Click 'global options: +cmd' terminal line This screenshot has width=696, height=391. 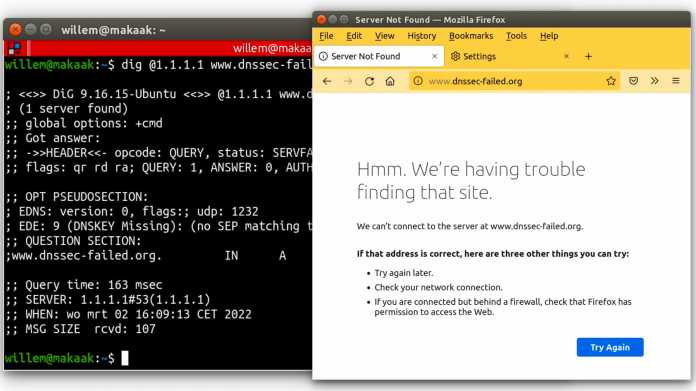84,123
